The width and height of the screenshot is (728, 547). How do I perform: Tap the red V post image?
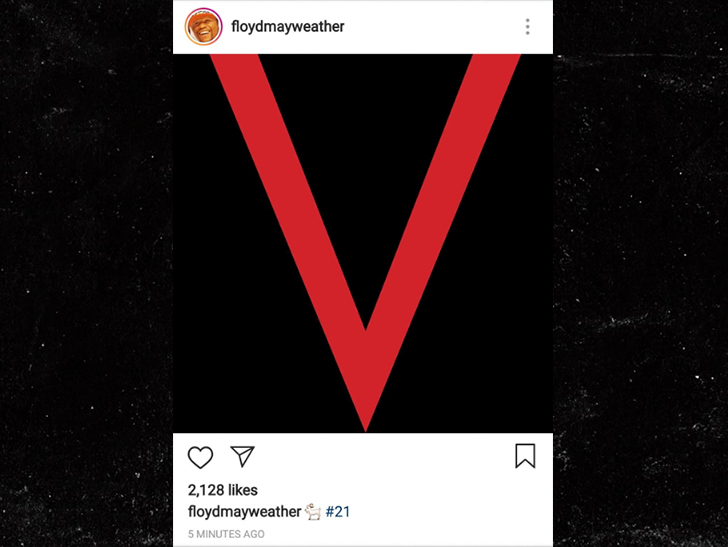pos(363,243)
